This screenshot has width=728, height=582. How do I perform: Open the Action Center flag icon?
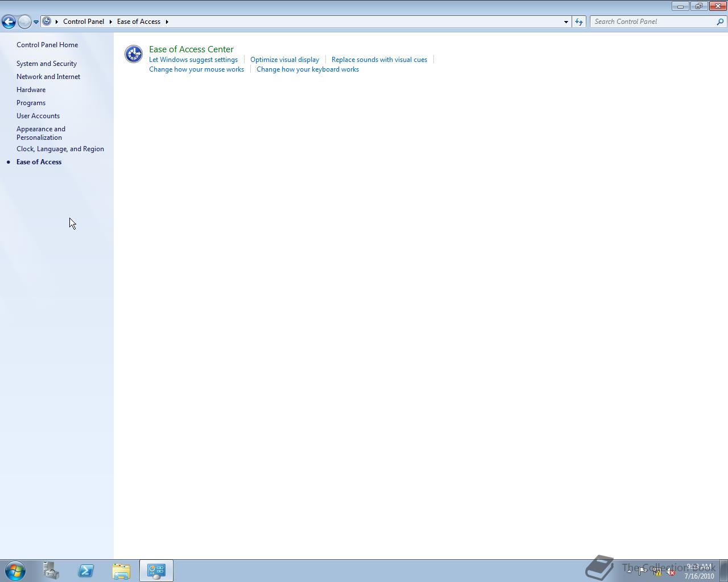[x=642, y=572]
